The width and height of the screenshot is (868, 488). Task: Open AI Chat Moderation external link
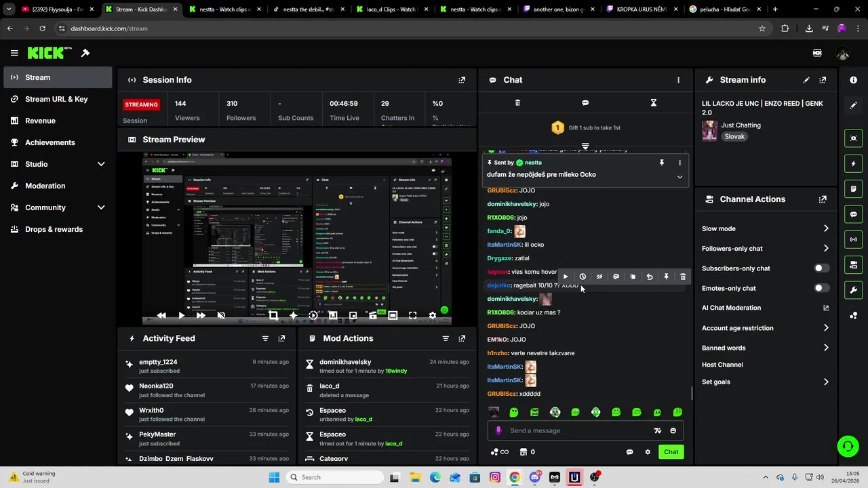826,308
